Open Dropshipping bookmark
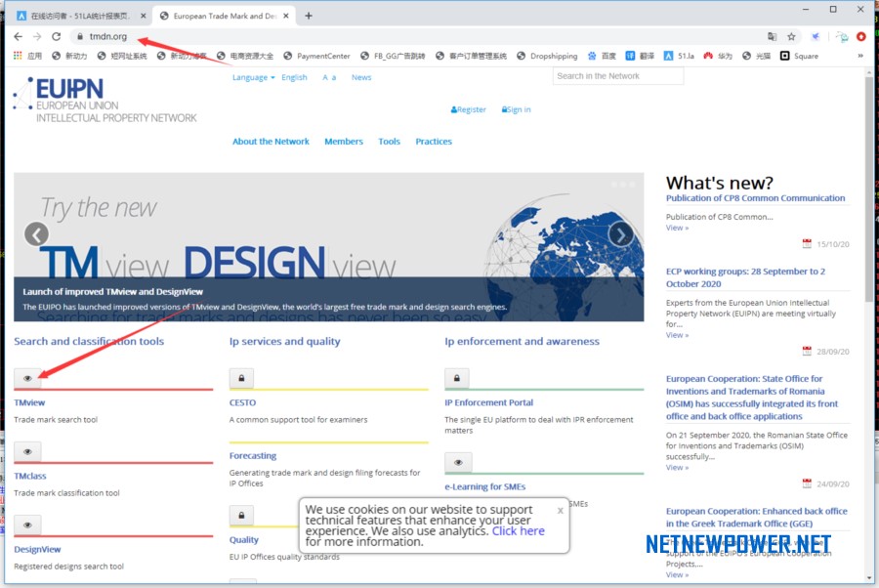This screenshot has width=879, height=588. 547,56
